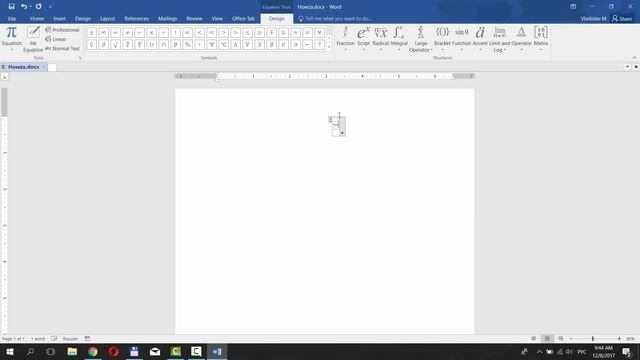Insert the increment delta symbol
Image resolution: width=640 pixels, height=360 pixels.
point(236,44)
